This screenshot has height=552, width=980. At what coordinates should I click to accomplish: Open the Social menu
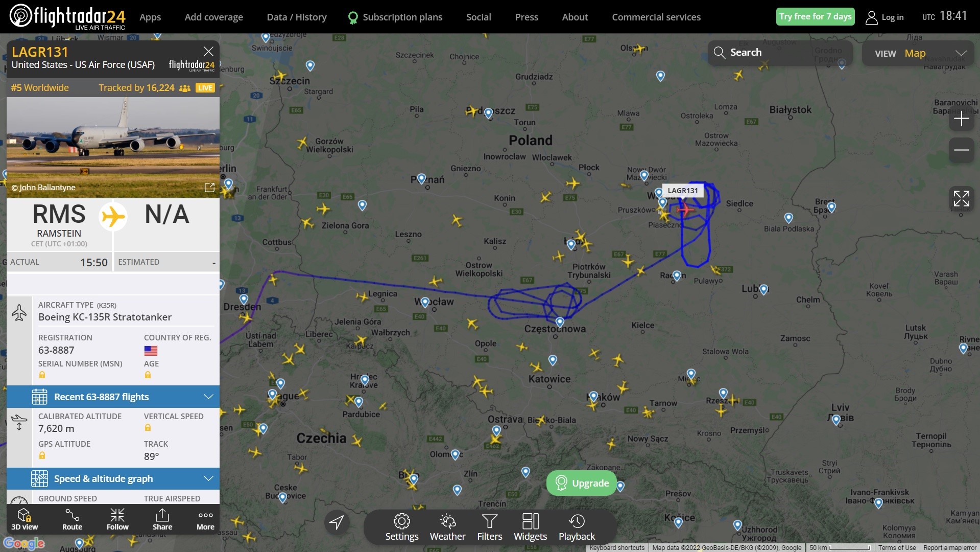pyautogui.click(x=479, y=17)
